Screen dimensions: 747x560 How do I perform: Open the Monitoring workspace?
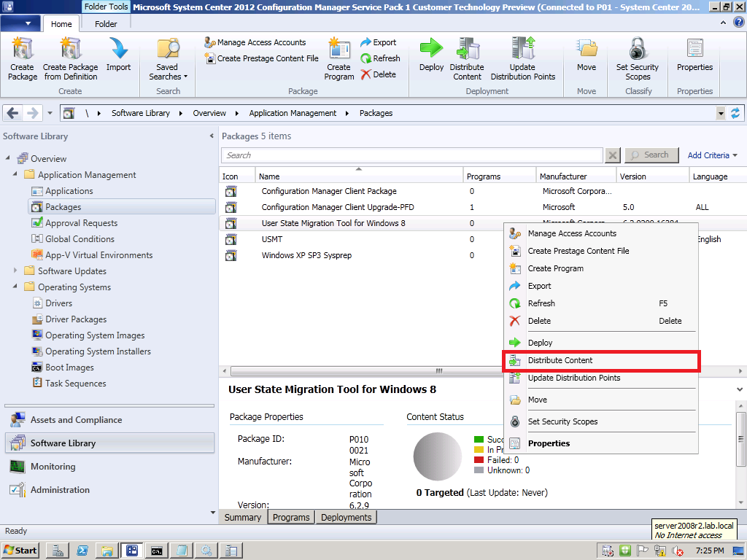click(x=109, y=467)
